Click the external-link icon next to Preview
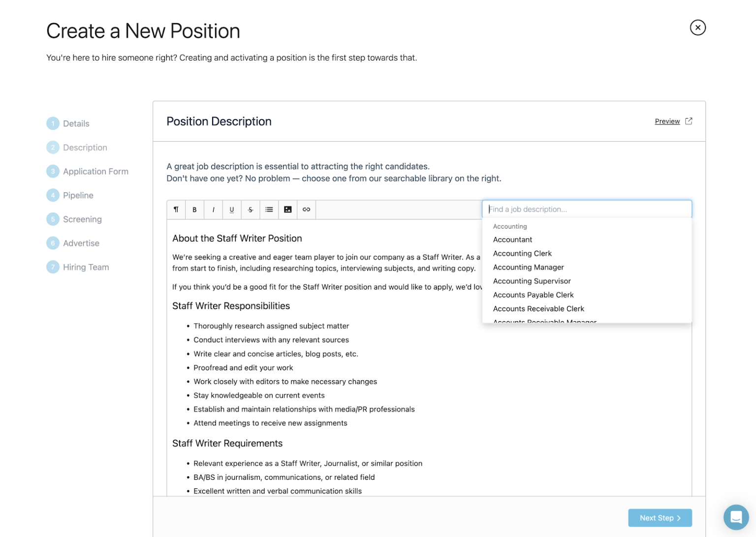 689,121
